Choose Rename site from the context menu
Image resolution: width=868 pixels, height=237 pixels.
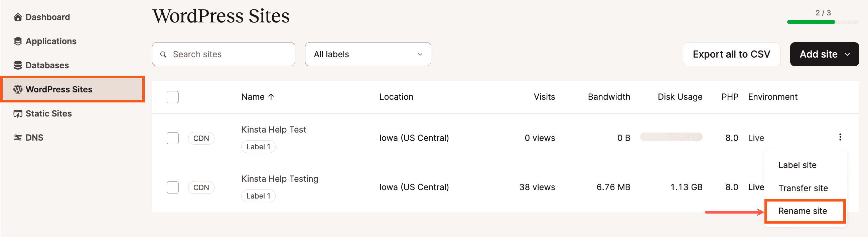pos(802,211)
